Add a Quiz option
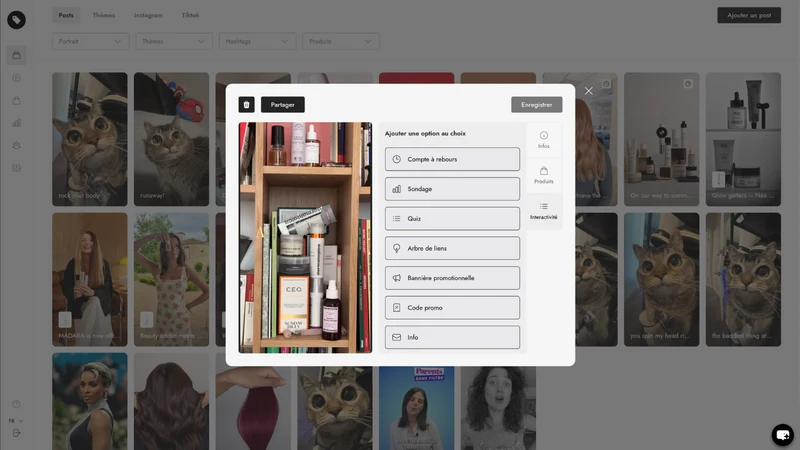 point(453,218)
